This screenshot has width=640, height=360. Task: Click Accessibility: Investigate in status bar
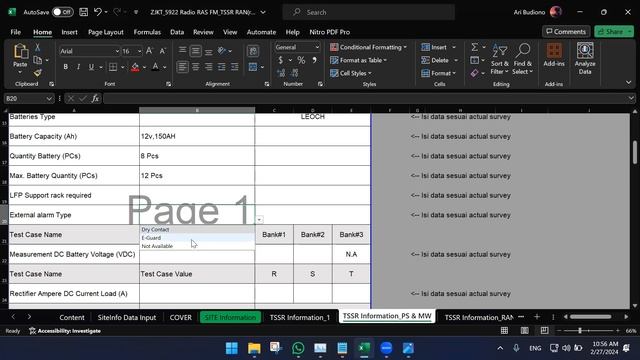[x=65, y=331]
